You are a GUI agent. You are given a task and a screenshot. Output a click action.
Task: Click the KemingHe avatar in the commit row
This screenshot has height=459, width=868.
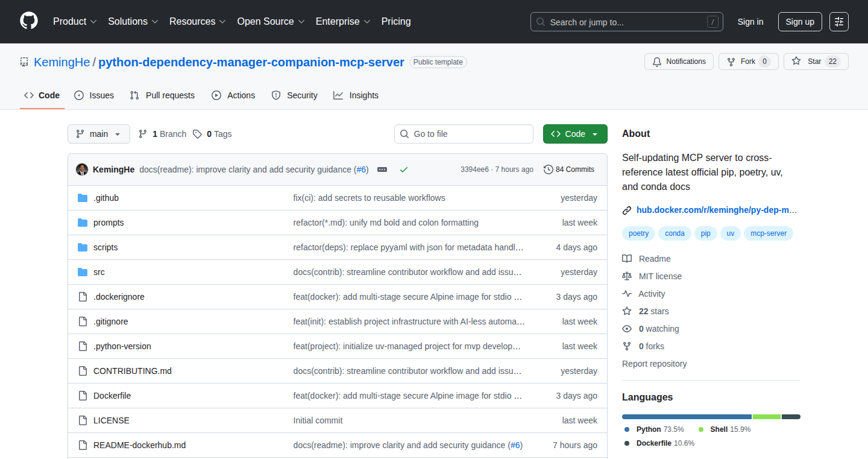click(82, 169)
